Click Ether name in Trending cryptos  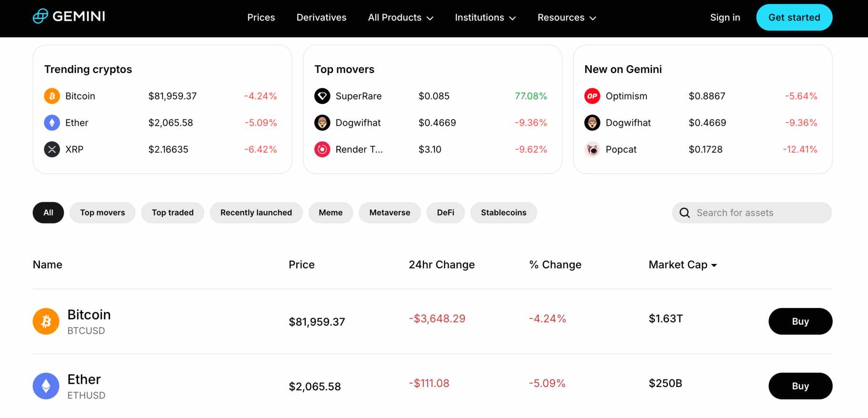click(x=77, y=123)
